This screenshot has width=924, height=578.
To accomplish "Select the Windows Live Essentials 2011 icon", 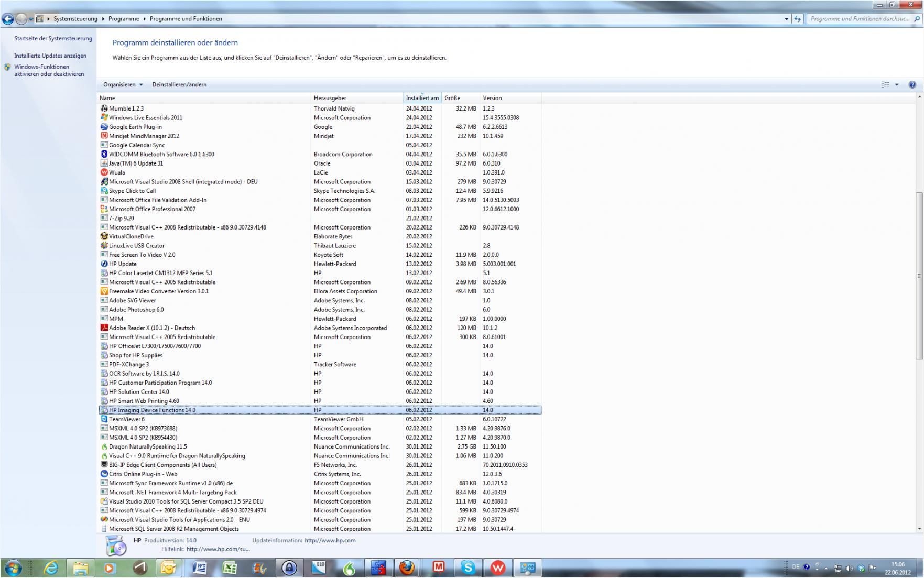I will coord(104,117).
